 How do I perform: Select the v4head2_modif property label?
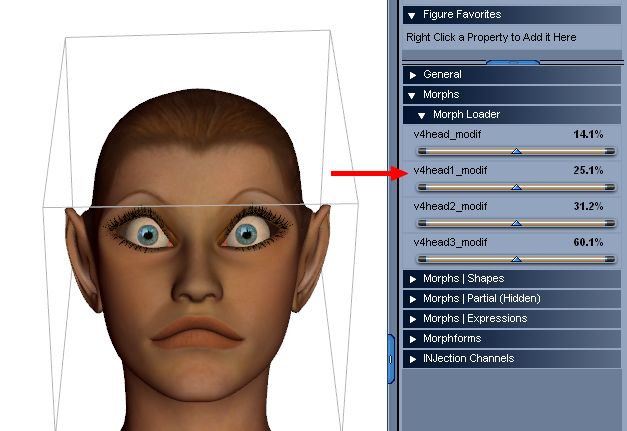(x=450, y=206)
